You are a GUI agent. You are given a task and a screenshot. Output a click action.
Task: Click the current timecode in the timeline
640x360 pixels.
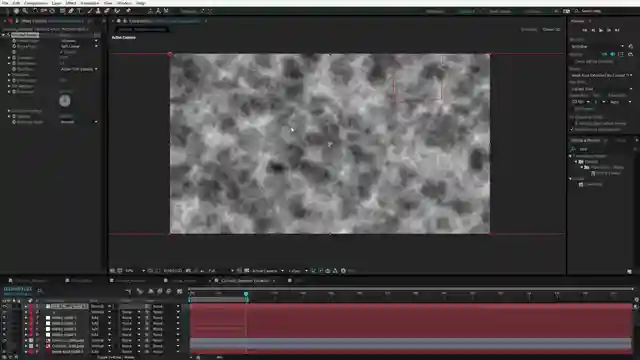pos(18,289)
